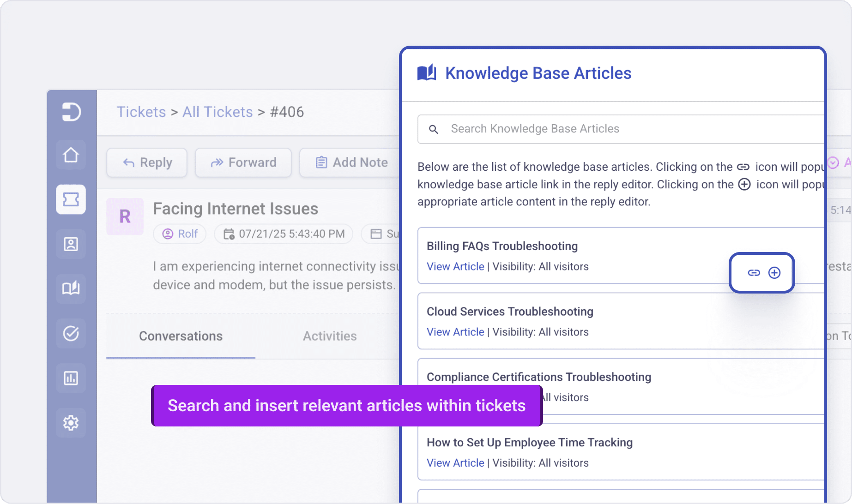Open Reports via the bar-chart sidebar icon

click(71, 378)
